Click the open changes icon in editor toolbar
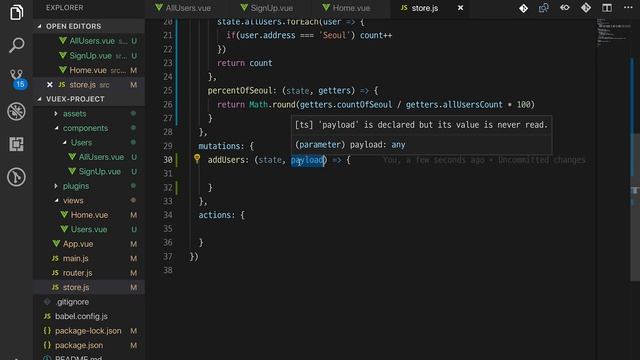 544,8
